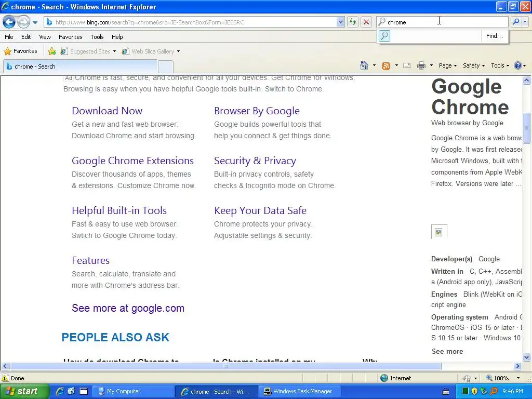Open the Features link
This screenshot has width=532, height=399.
[x=90, y=260]
